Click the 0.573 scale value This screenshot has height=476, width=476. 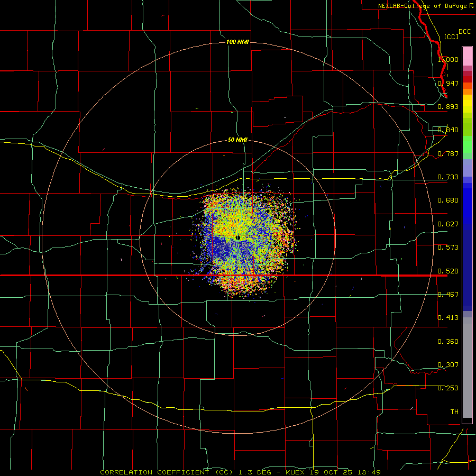[x=448, y=248]
